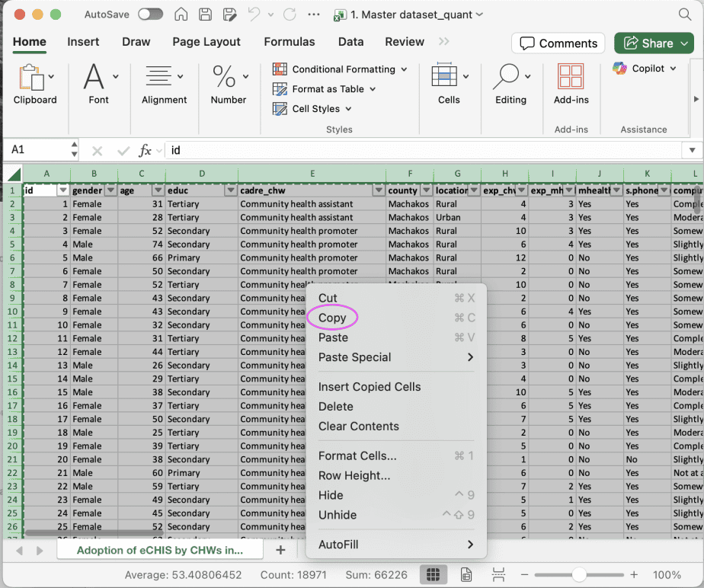This screenshot has height=588, width=704.
Task: Click the green Share button
Action: click(x=654, y=43)
